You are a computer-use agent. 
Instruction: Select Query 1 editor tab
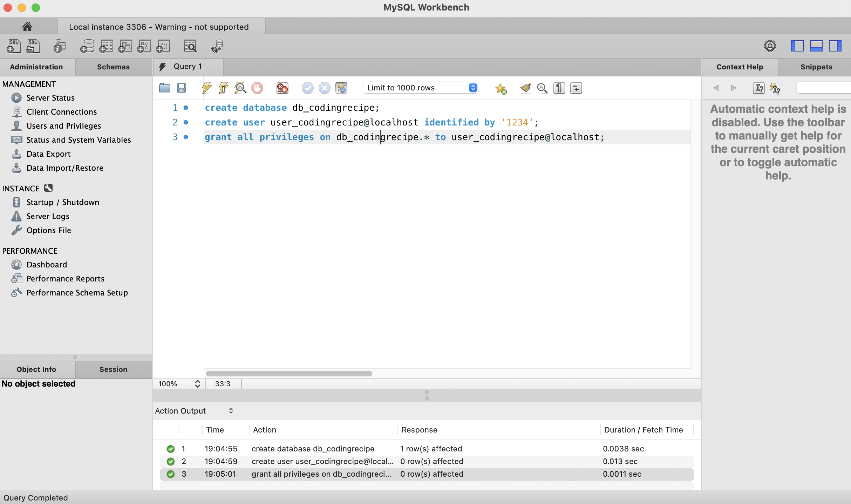188,67
